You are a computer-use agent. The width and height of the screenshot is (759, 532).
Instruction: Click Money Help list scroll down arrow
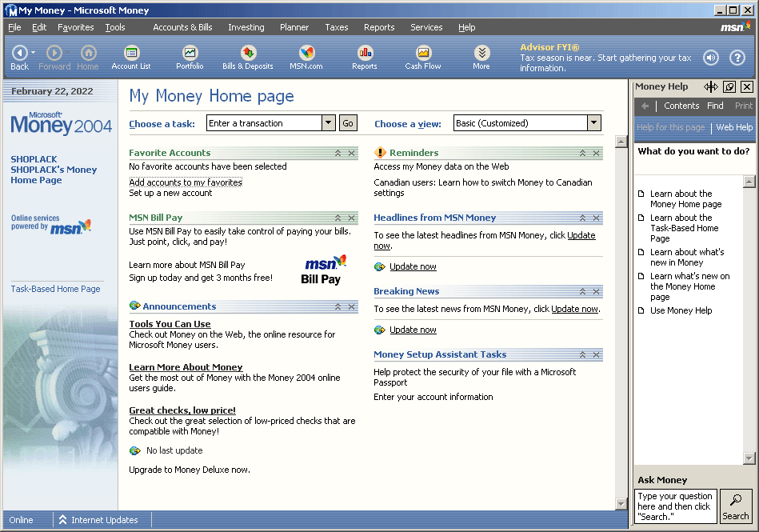tap(749, 458)
